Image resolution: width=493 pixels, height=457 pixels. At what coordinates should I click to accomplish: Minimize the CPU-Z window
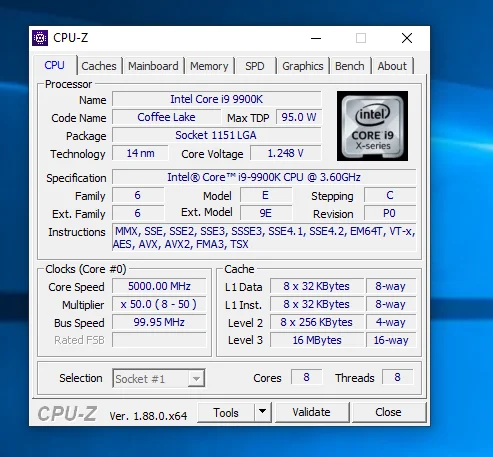[x=316, y=38]
